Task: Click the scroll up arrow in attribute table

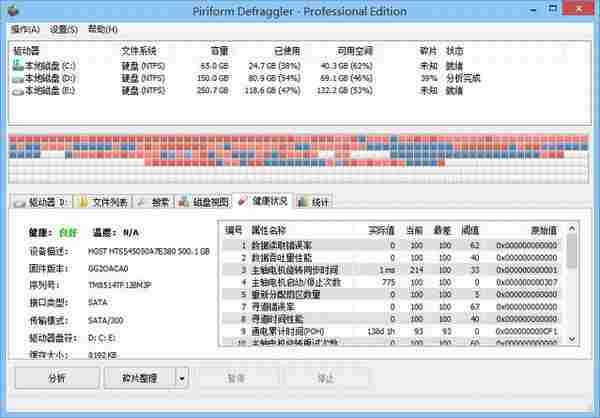Action: [x=572, y=229]
